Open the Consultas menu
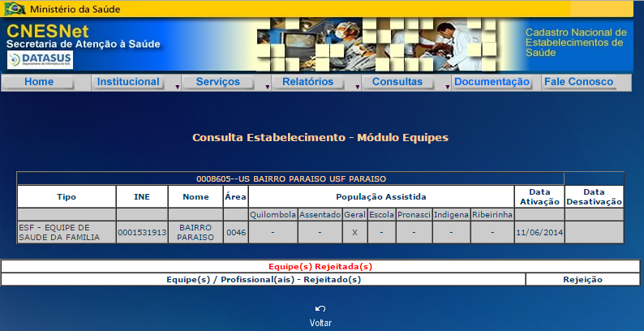This screenshot has width=644, height=331. point(397,82)
